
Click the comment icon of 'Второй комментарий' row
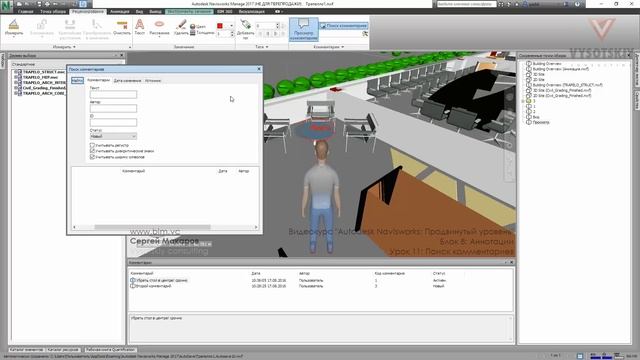tap(133, 286)
